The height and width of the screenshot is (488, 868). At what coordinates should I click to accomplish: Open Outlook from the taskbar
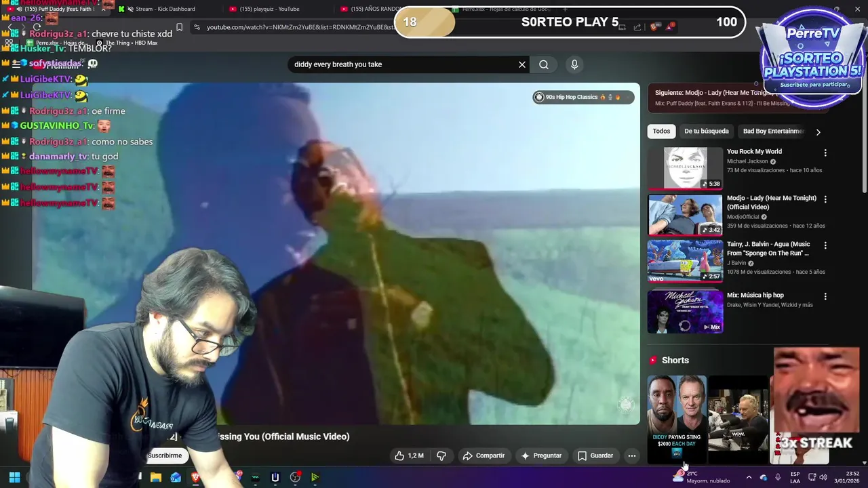coord(176,477)
